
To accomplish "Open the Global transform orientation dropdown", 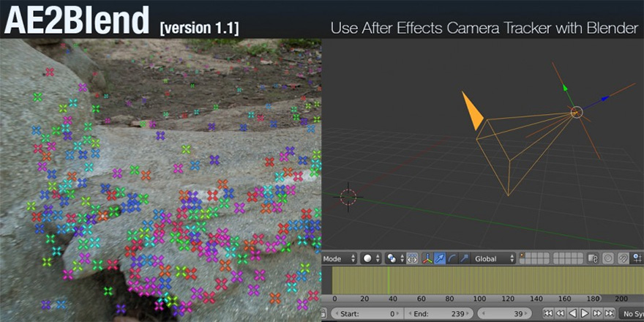I will coord(493,259).
